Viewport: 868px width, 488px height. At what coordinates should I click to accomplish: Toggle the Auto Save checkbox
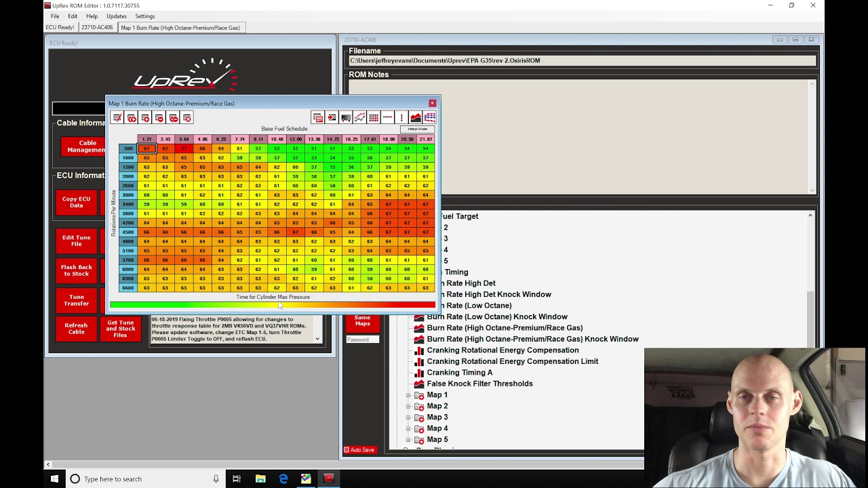(347, 450)
